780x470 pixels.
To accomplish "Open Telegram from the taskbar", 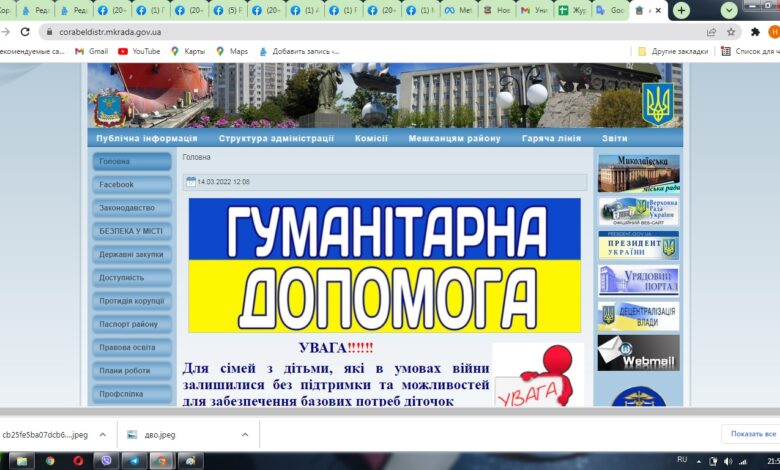I will [134, 461].
